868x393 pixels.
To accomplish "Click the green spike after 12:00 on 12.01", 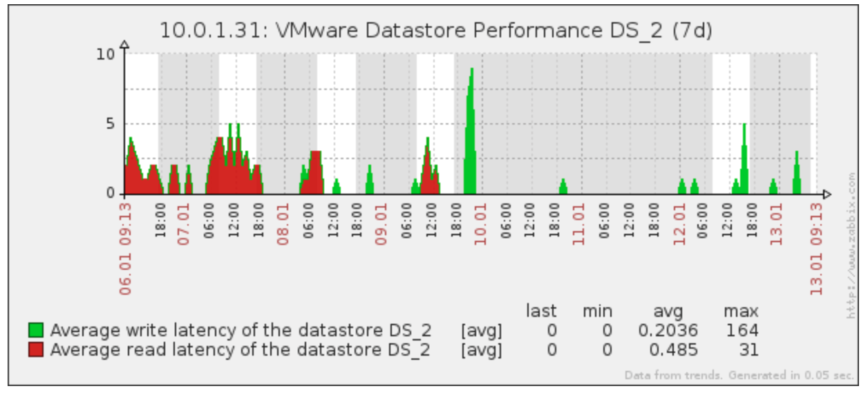I will point(743,159).
